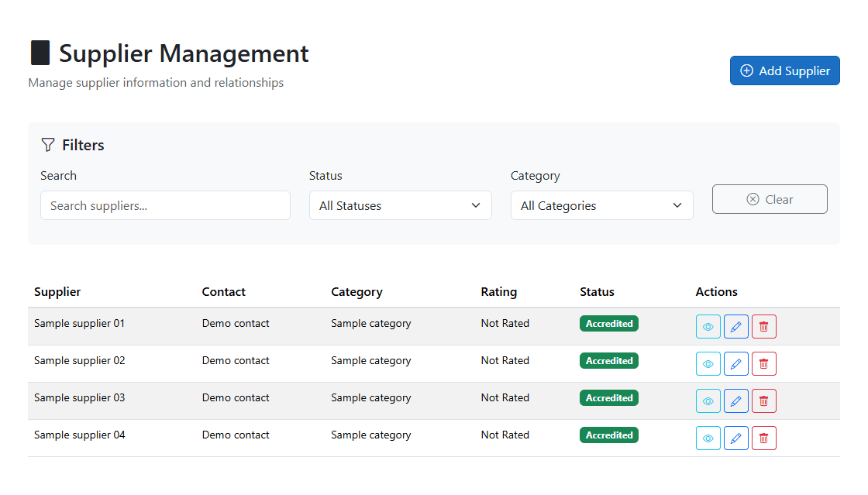The height and width of the screenshot is (495, 868).
Task: Delete Sample supplier 02 using trash icon
Action: click(764, 364)
